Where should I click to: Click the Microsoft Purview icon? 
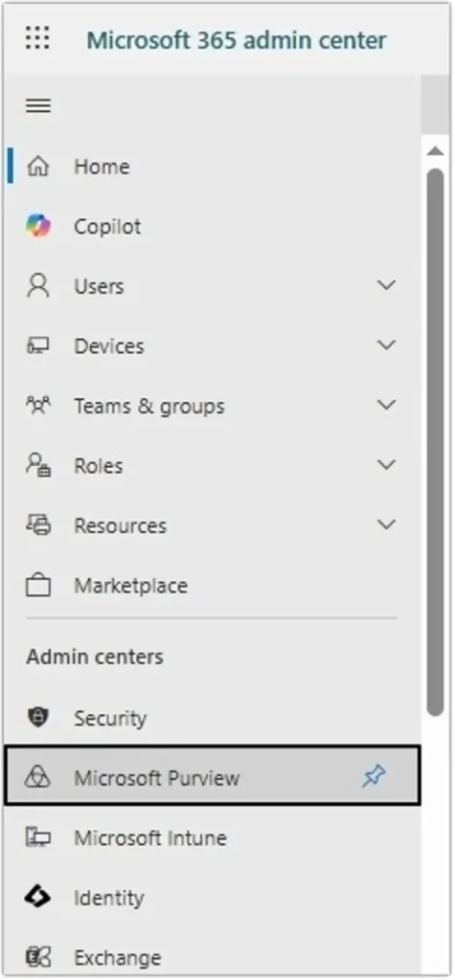tap(38, 777)
